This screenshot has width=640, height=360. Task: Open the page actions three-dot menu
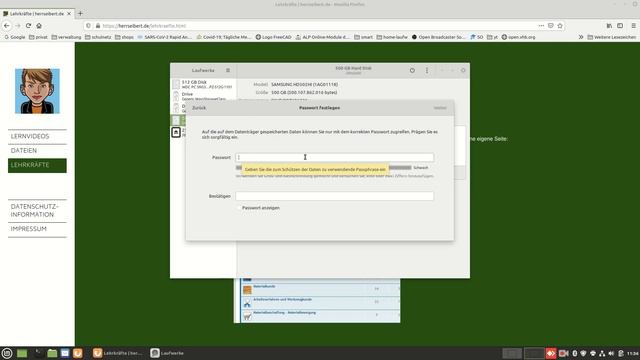tap(541, 25)
